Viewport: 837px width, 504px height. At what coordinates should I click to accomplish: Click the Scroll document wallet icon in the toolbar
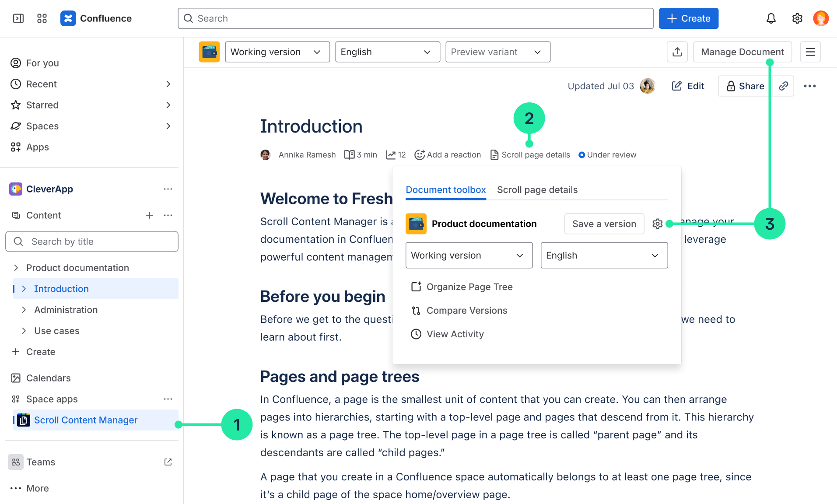pyautogui.click(x=209, y=52)
